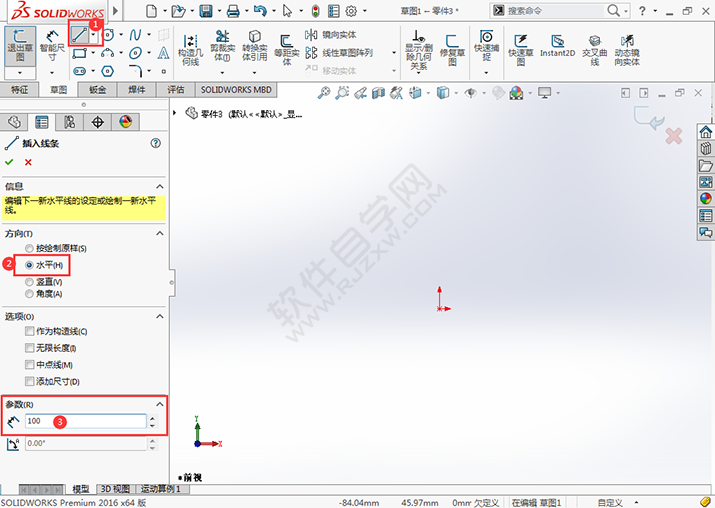Image resolution: width=715 pixels, height=508 pixels.
Task: Cancel Insert Line with red X
Action: [x=28, y=162]
